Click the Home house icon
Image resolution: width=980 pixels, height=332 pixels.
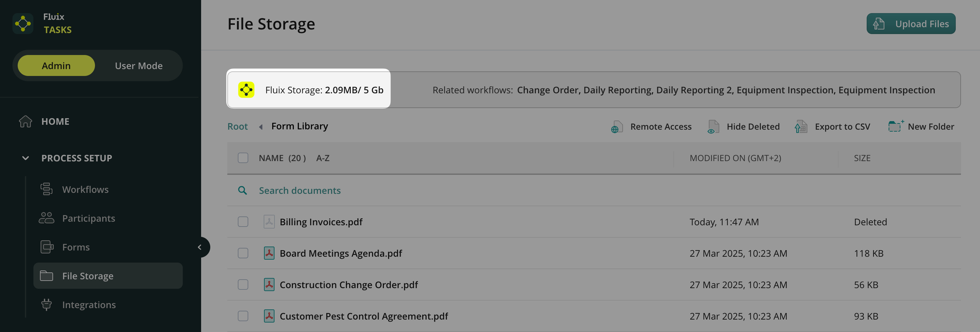click(26, 121)
